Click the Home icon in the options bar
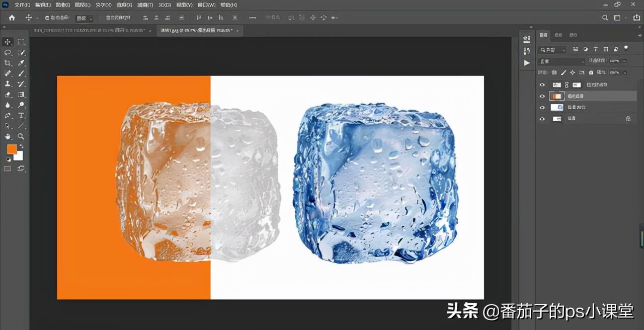The width and height of the screenshot is (644, 330). (11, 17)
